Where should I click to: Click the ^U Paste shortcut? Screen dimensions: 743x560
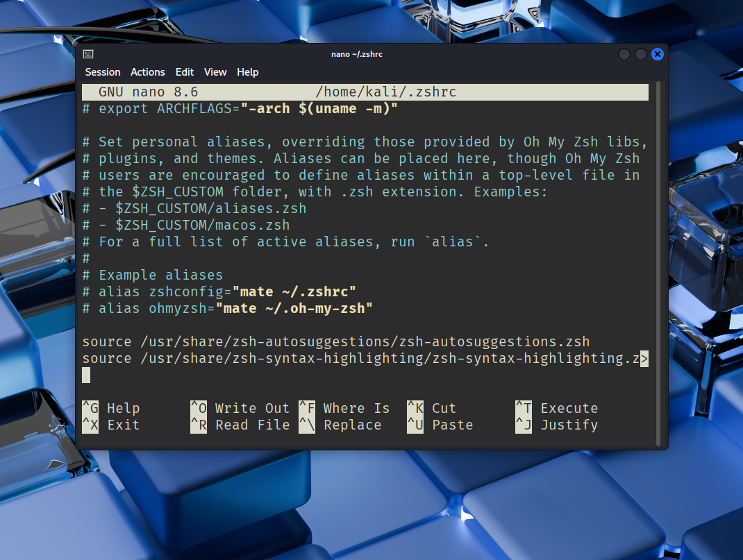(x=440, y=425)
